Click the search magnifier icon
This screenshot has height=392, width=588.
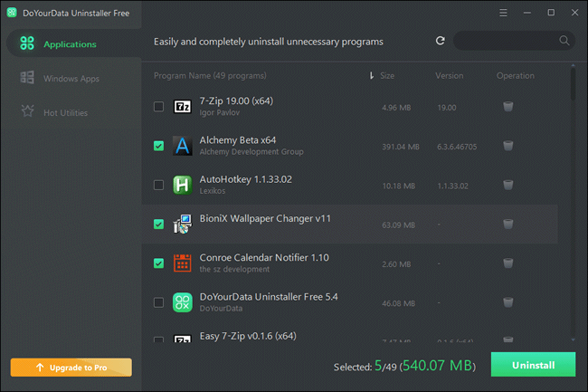coord(564,41)
